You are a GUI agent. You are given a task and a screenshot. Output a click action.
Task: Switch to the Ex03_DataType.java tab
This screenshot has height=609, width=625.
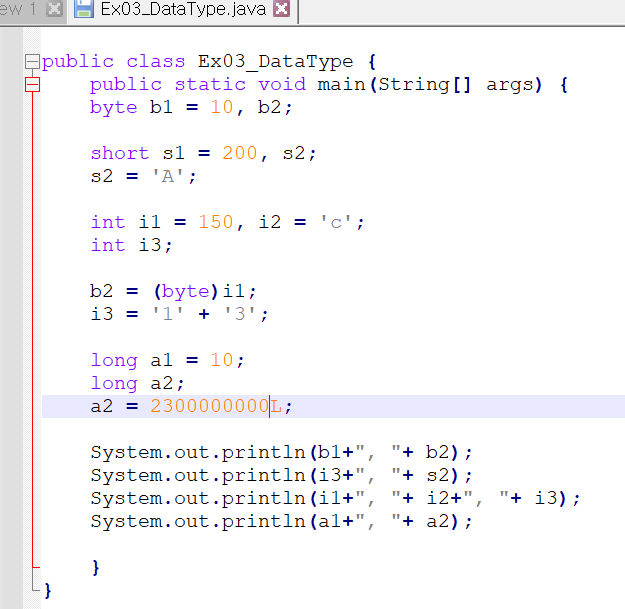(x=183, y=10)
